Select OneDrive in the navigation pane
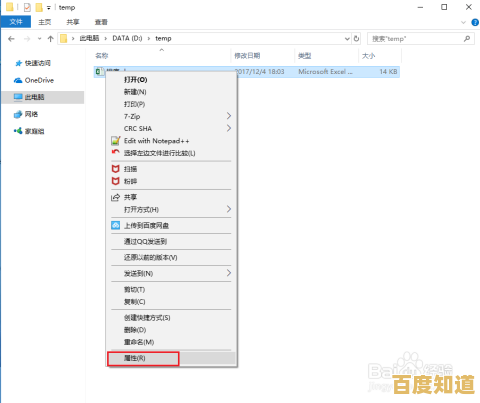 click(x=39, y=80)
